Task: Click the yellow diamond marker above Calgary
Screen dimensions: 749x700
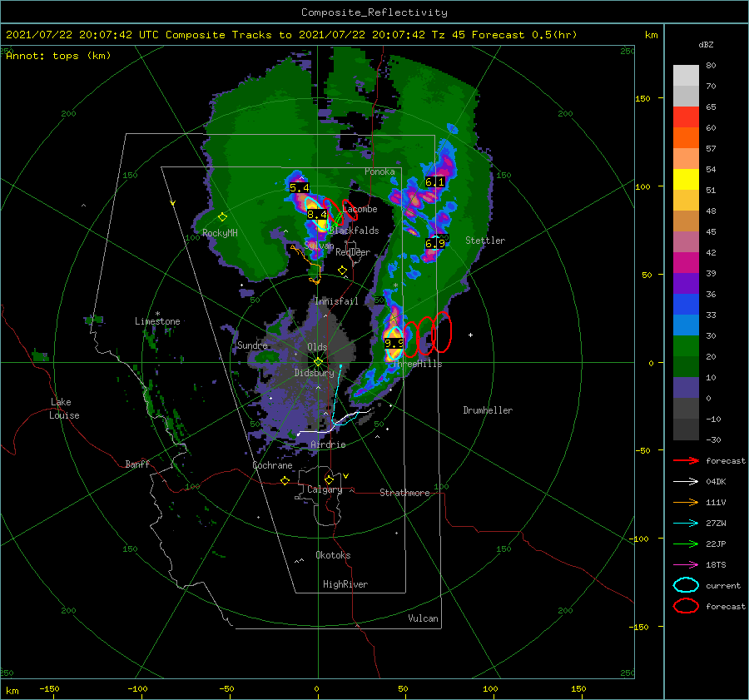Action: pyautogui.click(x=329, y=479)
